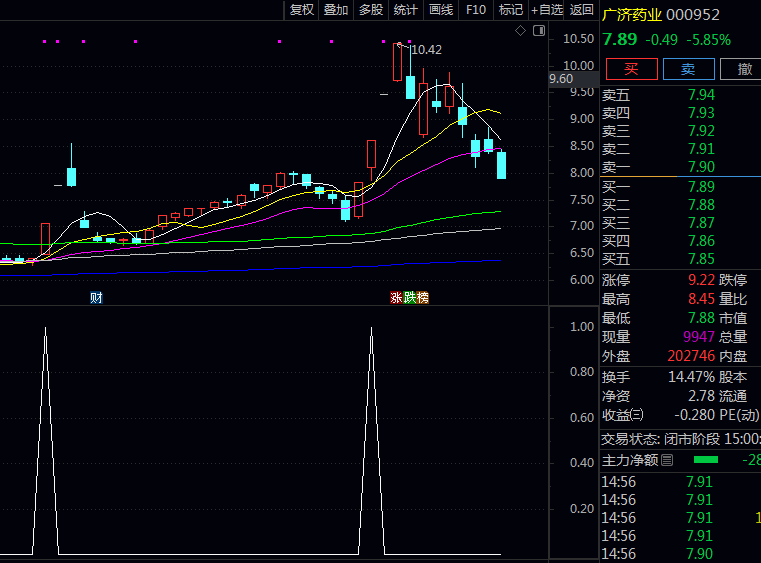Screen dimensions: 761x563
Task: Click the 标记 mark button
Action: tap(511, 10)
